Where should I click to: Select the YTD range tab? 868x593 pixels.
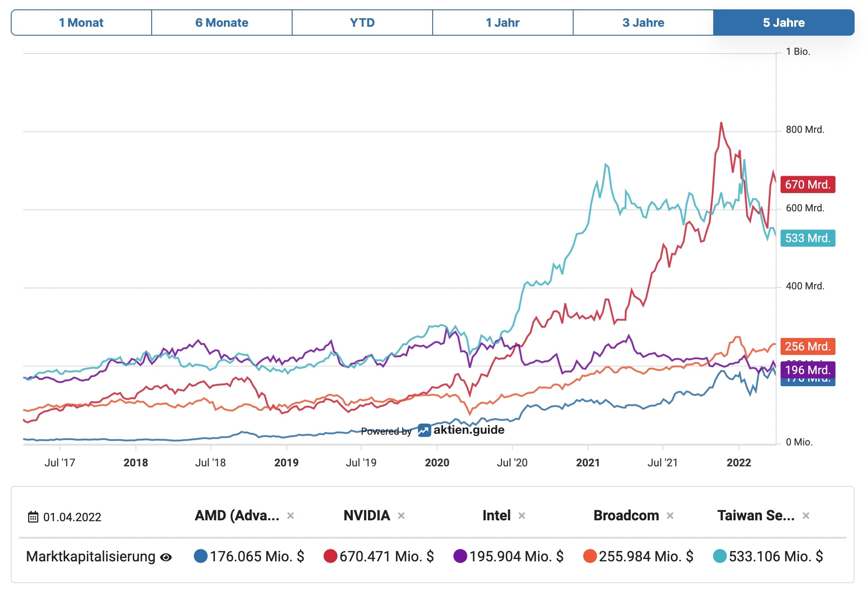point(362,23)
